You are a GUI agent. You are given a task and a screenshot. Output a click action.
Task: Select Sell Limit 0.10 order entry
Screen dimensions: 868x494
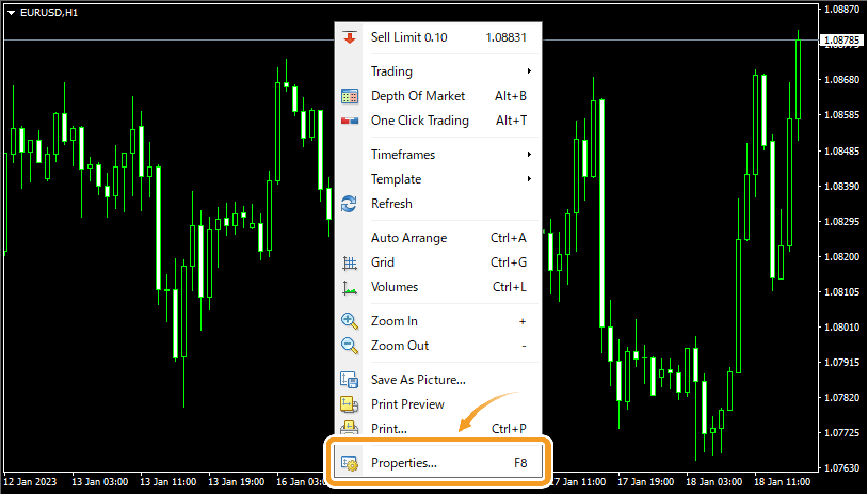409,37
